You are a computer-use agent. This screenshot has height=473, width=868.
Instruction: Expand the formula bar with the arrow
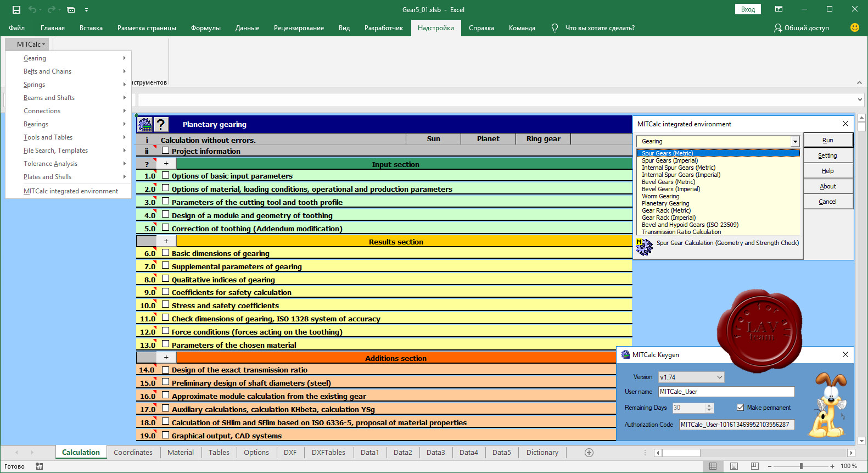tap(860, 100)
